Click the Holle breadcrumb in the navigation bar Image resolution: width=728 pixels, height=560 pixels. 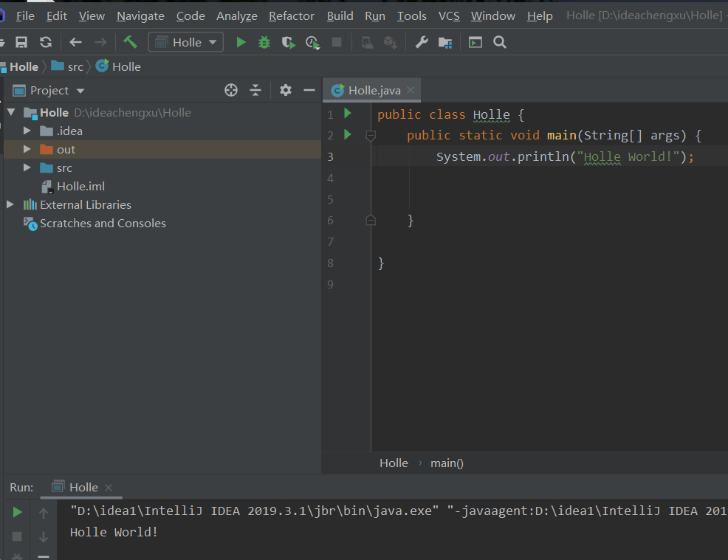click(x=24, y=67)
